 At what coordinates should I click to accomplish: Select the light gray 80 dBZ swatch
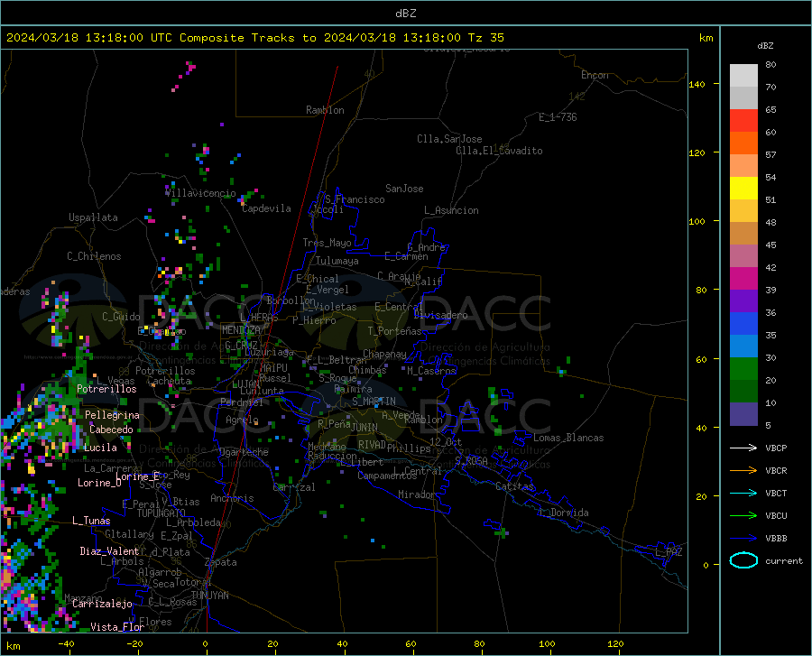(743, 75)
